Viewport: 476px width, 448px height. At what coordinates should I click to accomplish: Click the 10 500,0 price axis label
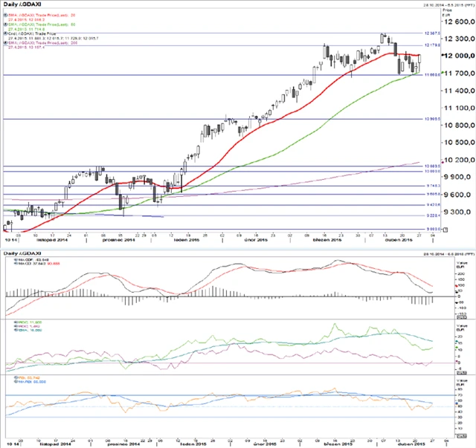point(460,142)
